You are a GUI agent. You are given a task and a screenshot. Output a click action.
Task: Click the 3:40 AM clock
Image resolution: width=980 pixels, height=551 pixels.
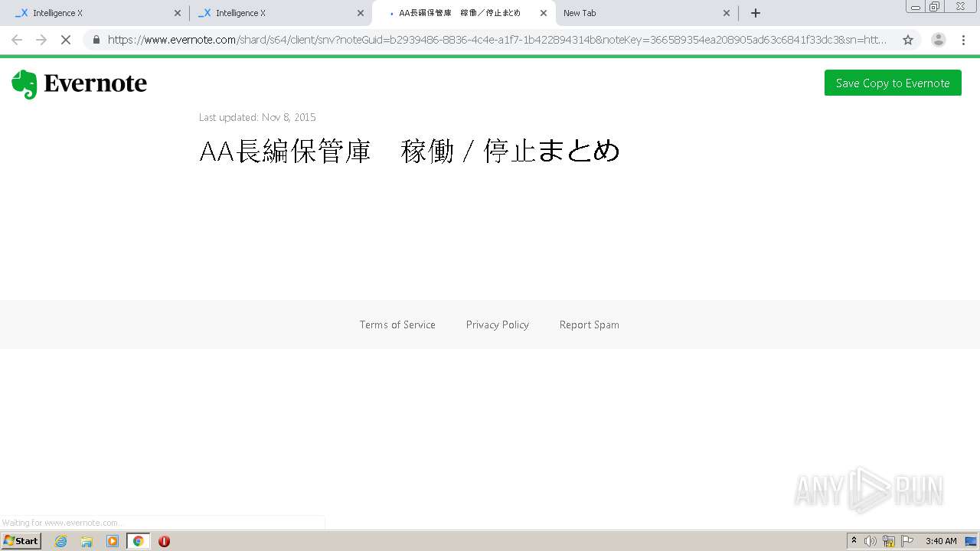[941, 541]
